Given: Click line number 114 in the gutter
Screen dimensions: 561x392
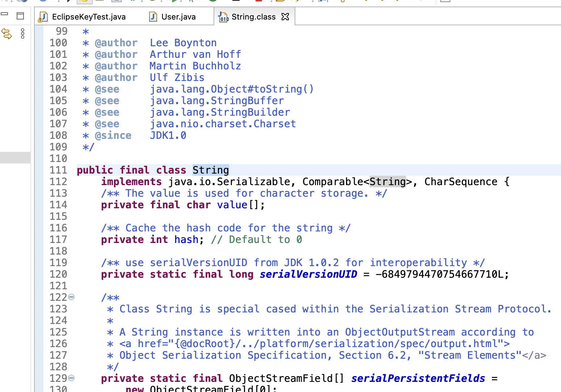Looking at the screenshot, I should click(58, 205).
